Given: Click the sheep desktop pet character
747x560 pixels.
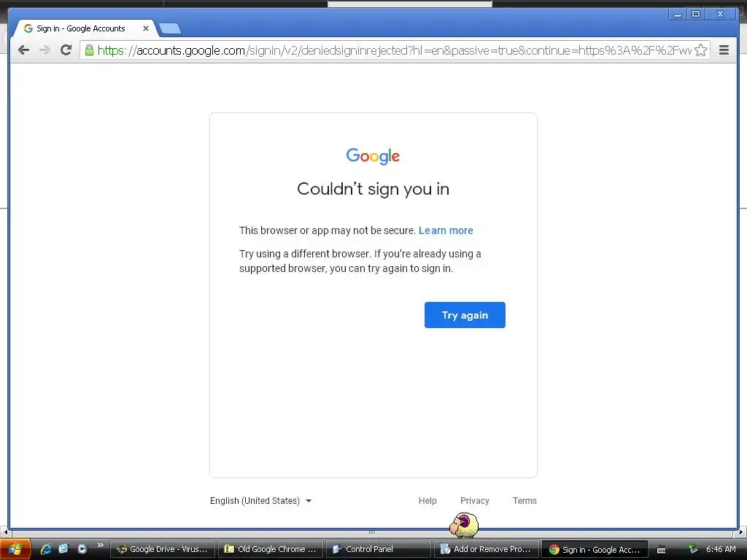Looking at the screenshot, I should (464, 525).
